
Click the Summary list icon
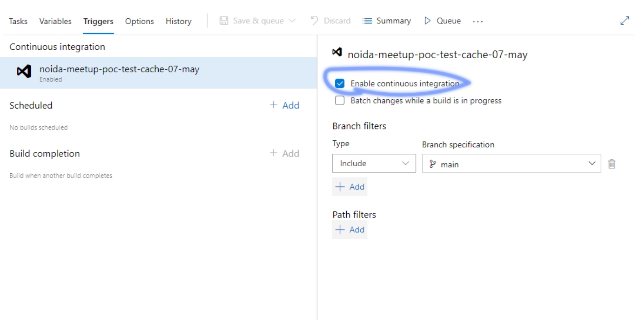click(x=367, y=21)
